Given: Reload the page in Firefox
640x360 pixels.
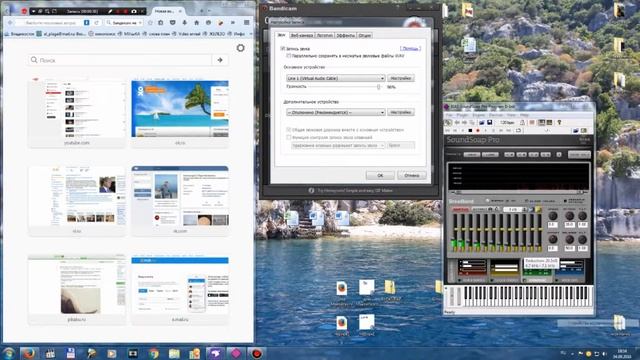Looking at the screenshot, I should click(x=97, y=23).
